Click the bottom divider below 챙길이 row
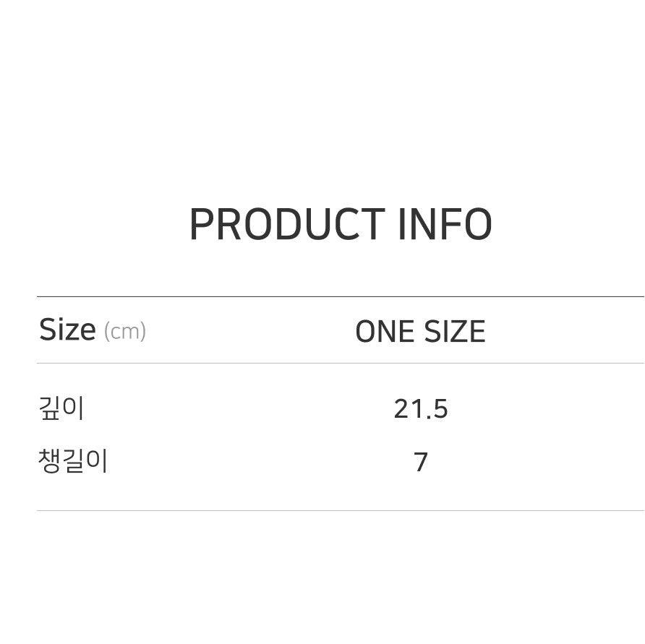 coord(340,511)
